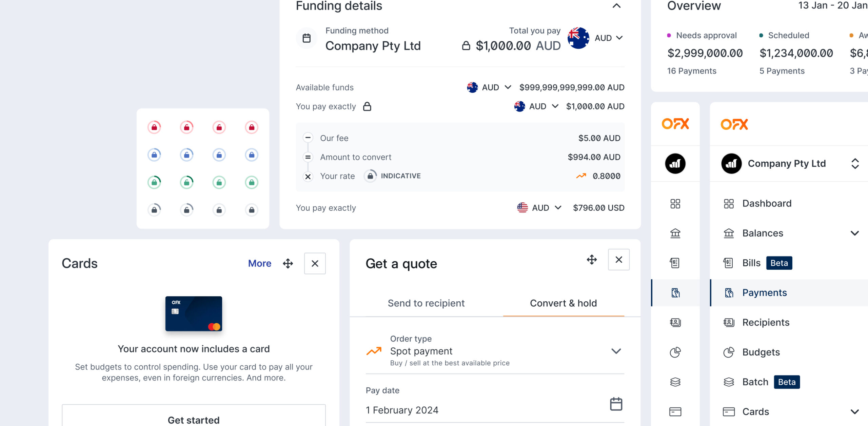Viewport: 868px width, 426px height.
Task: Click the Dashboard grid icon in collapsed sidebar
Action: [x=675, y=204]
